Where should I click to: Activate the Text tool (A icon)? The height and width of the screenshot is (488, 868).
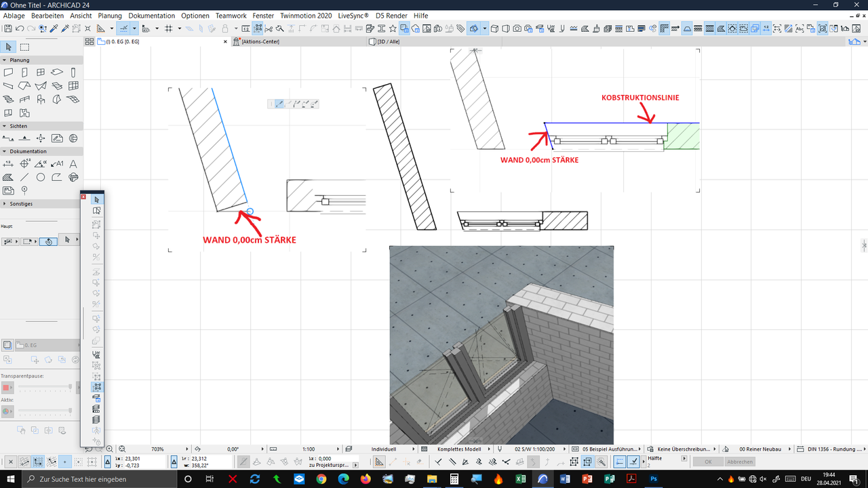(x=74, y=164)
